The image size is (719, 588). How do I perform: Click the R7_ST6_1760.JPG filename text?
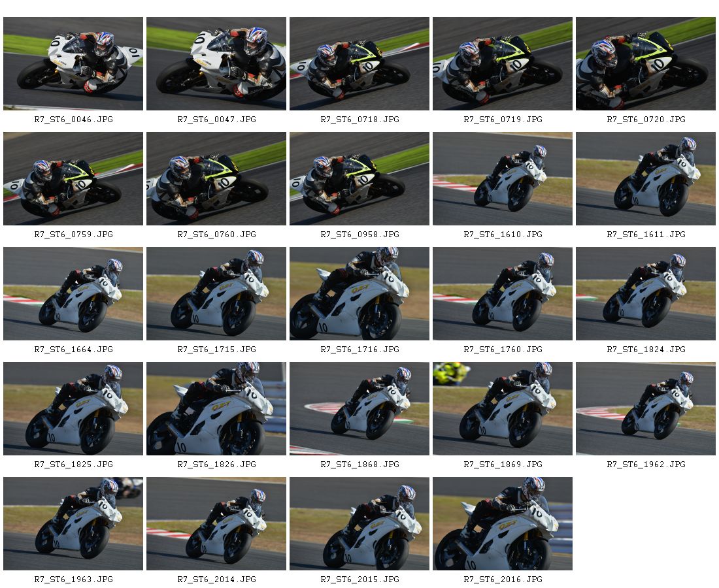coord(503,350)
